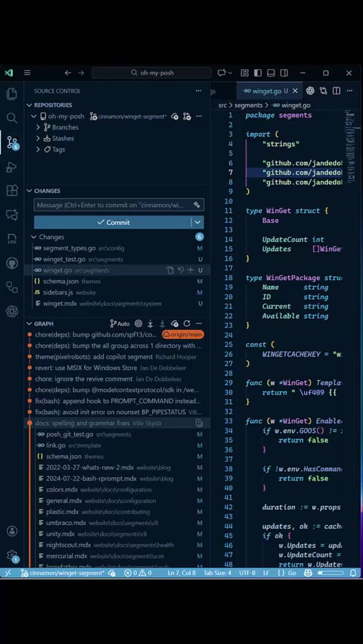Toggle the Primary Side Bar layout button
The width and height of the screenshot is (363, 644).
(x=258, y=73)
